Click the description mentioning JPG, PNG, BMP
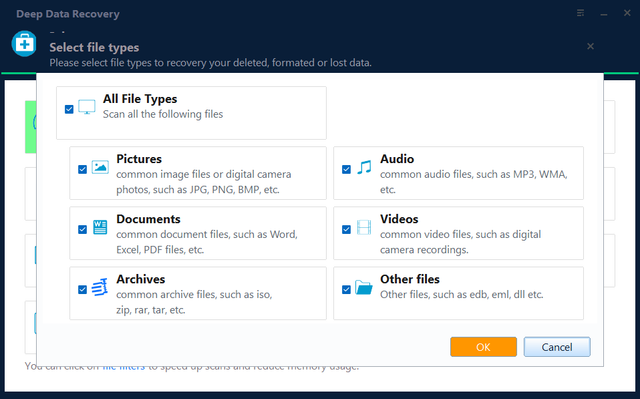The width and height of the screenshot is (640, 399). click(x=204, y=182)
